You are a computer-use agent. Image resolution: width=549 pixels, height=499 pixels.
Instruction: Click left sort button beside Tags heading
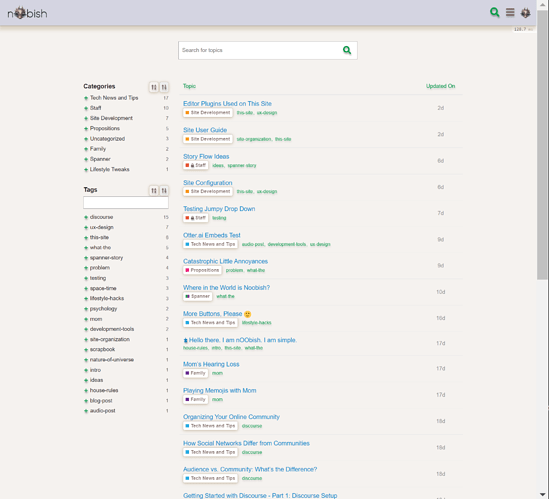(x=154, y=190)
